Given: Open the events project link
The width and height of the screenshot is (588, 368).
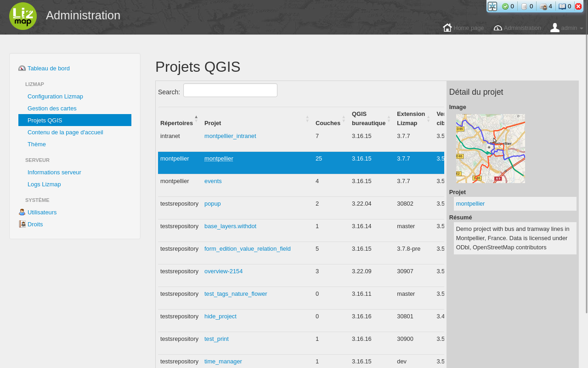Looking at the screenshot, I should tap(213, 181).
